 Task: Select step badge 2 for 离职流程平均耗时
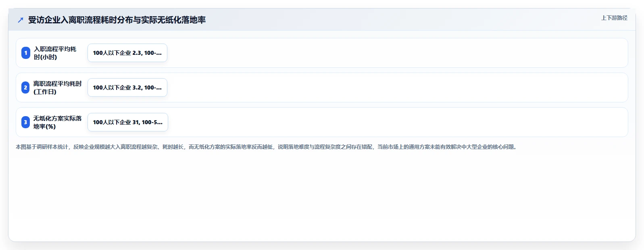(x=26, y=87)
